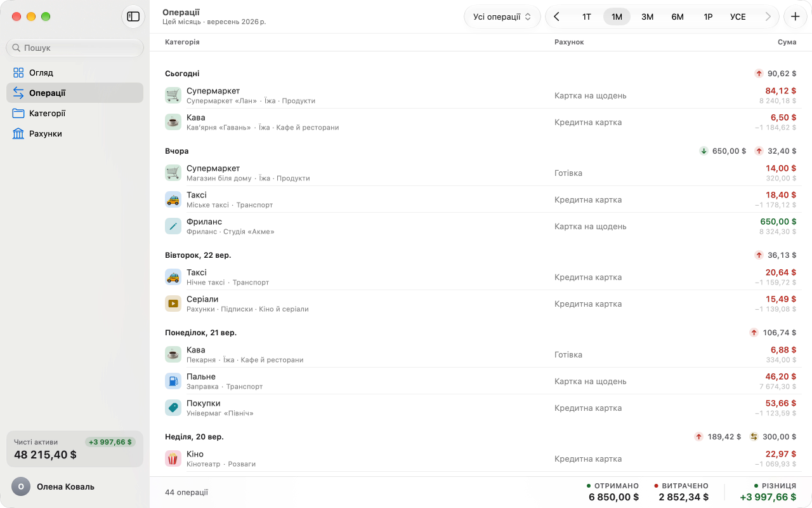The height and width of the screenshot is (508, 812).
Task: Open the Операції sidebar section
Action: click(x=75, y=93)
